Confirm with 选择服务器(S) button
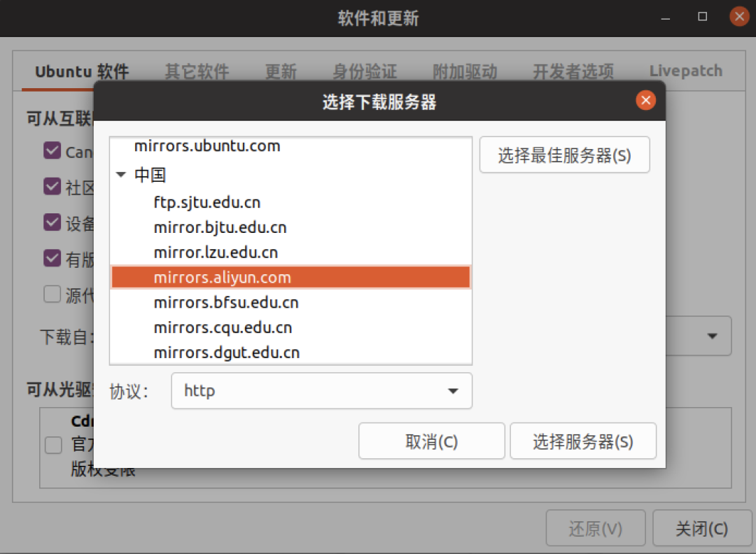The image size is (756, 554). point(583,441)
